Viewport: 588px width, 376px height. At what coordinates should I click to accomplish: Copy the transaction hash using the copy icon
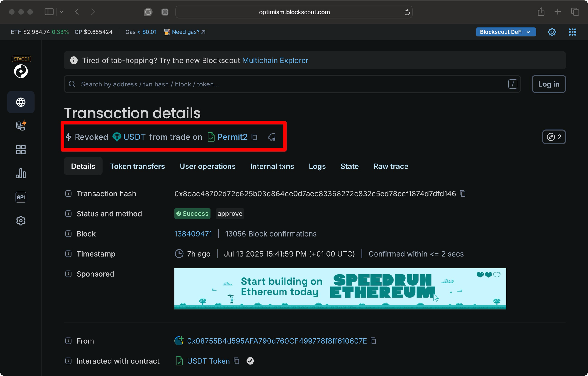(x=463, y=194)
